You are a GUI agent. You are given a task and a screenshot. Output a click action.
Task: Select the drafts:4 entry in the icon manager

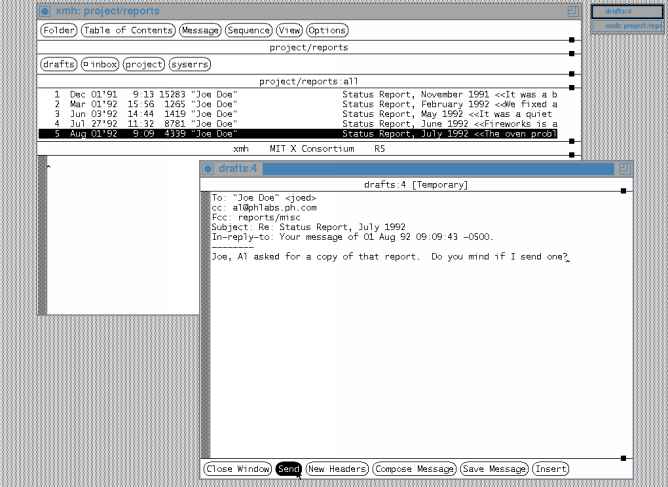tap(626, 11)
